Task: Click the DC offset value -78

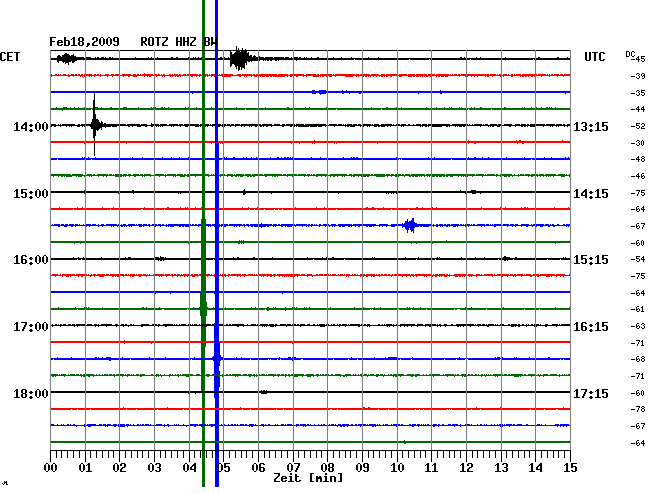Action: coord(638,409)
